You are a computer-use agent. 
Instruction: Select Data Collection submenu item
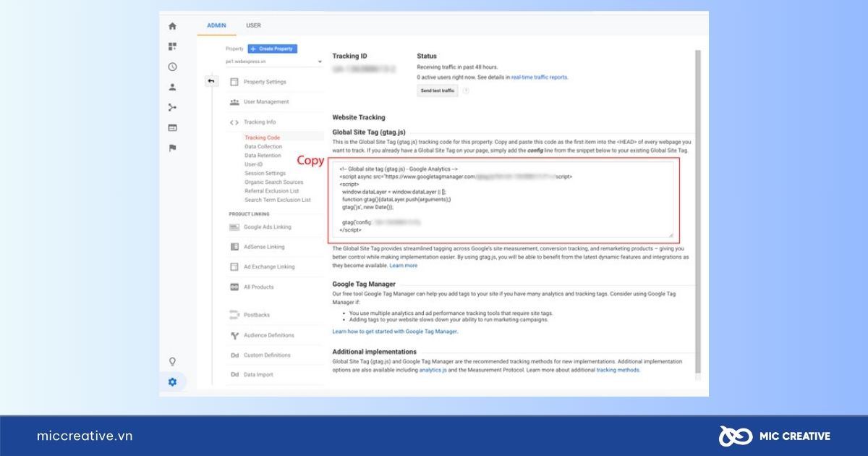click(x=263, y=146)
